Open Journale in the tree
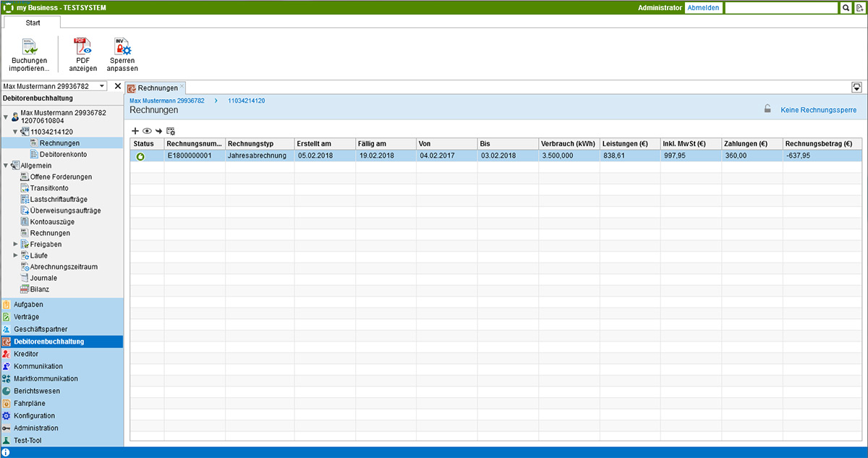 click(43, 278)
